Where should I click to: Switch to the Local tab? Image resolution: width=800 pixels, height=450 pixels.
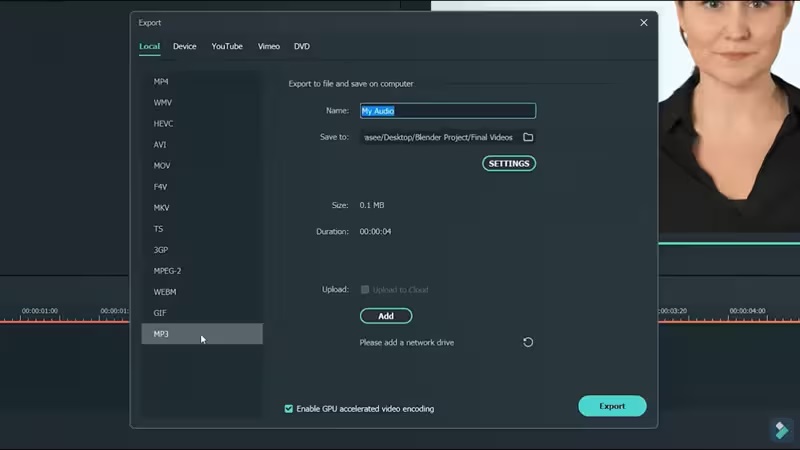point(149,46)
